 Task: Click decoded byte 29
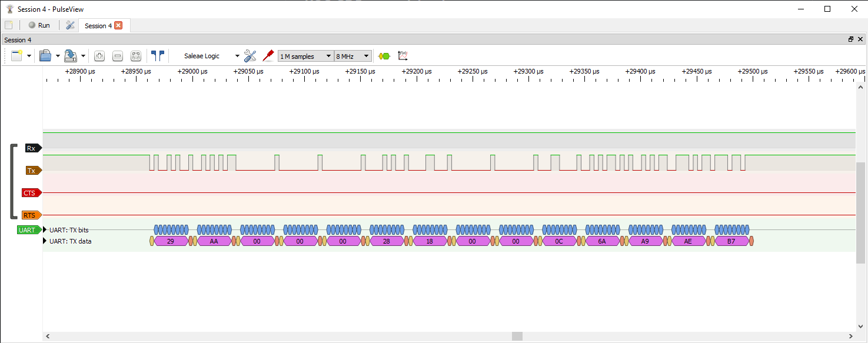pyautogui.click(x=171, y=241)
